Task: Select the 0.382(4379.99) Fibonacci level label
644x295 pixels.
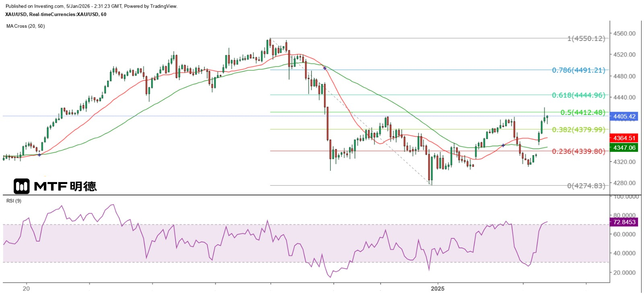Action: click(x=578, y=130)
